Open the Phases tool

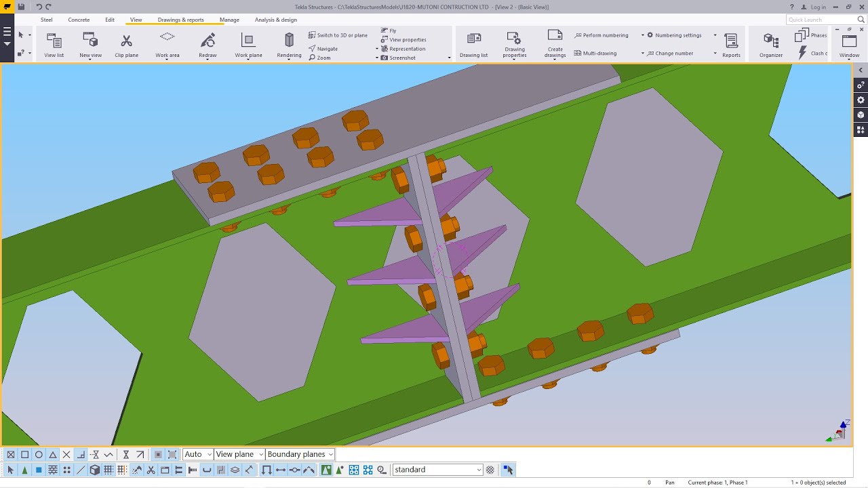(x=810, y=35)
